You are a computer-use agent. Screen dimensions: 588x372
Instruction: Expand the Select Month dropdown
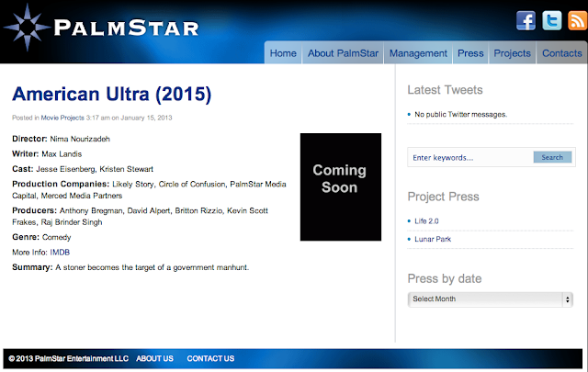click(x=490, y=299)
